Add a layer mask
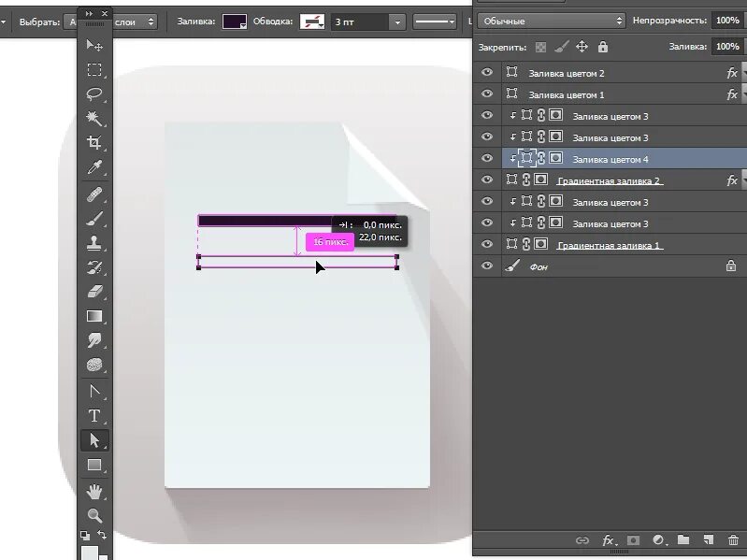747x560 pixels. click(x=633, y=540)
